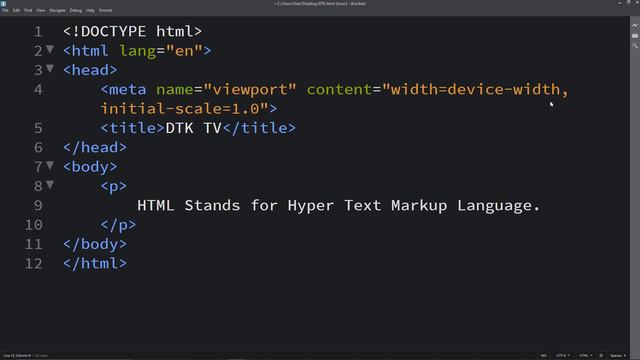Click the content attribute name on line 4
This screenshot has height=360, width=640.
(339, 89)
